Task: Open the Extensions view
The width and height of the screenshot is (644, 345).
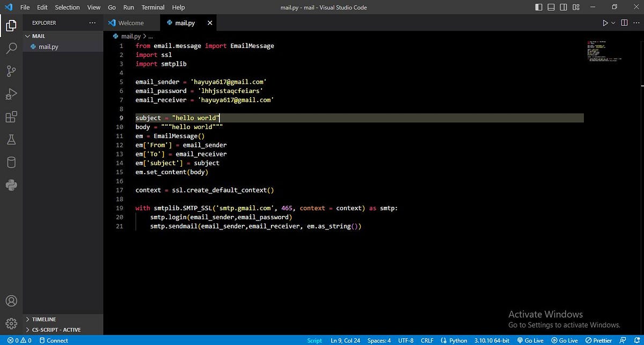Action: click(12, 117)
